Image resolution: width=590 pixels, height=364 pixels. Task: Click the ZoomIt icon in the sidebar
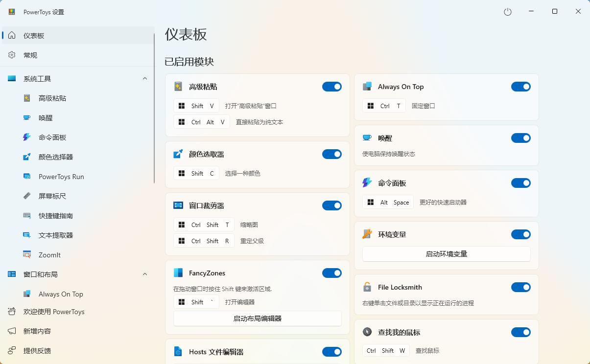click(x=27, y=255)
